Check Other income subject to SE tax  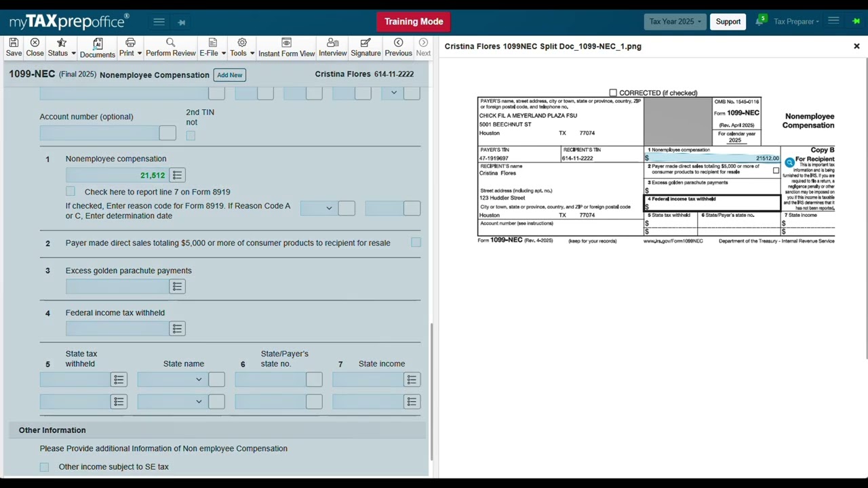[44, 467]
